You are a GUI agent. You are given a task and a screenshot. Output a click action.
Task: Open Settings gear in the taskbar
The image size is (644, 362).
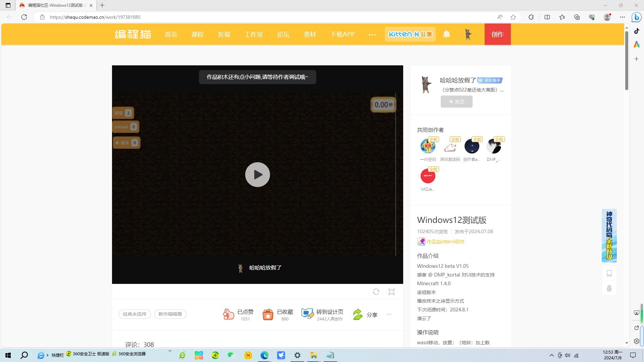(x=297, y=355)
